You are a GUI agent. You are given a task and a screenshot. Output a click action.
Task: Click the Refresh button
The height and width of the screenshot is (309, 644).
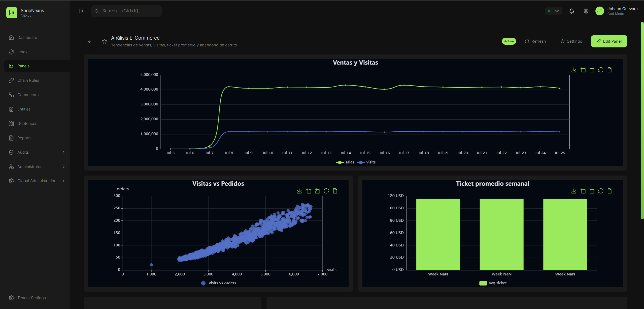click(535, 41)
